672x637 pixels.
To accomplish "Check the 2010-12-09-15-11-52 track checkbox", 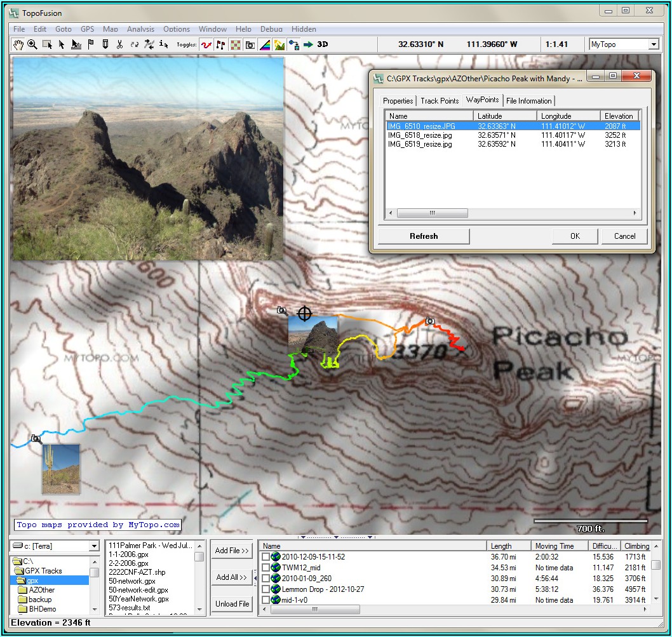I will pyautogui.click(x=265, y=557).
